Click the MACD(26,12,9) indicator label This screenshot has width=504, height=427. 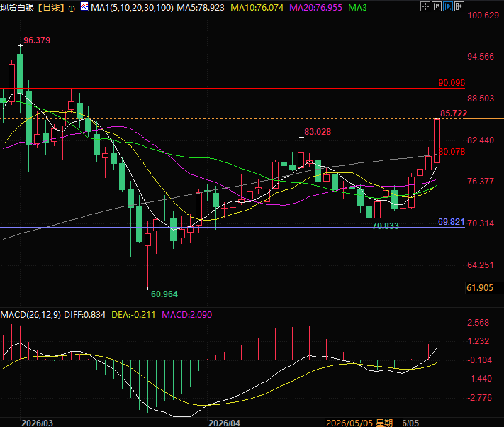point(30,315)
